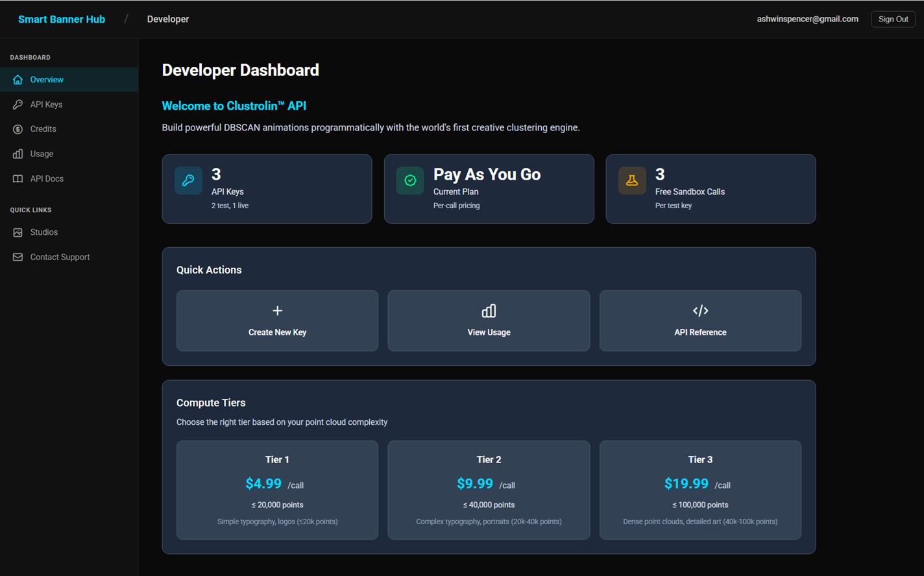The height and width of the screenshot is (576, 924).
Task: Click the bar chart icon beside Usage in sidebar
Action: 18,154
